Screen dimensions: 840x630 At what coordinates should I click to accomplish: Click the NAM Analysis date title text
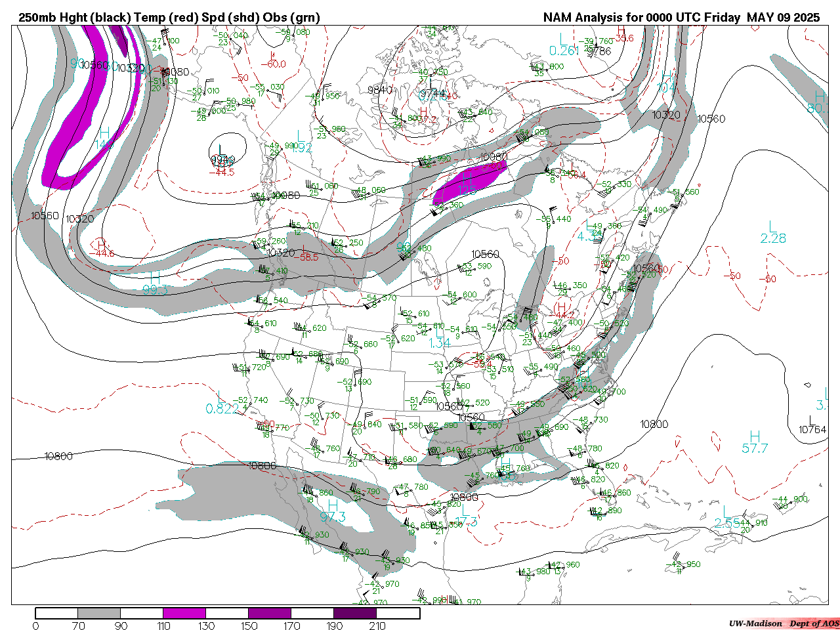681,18
